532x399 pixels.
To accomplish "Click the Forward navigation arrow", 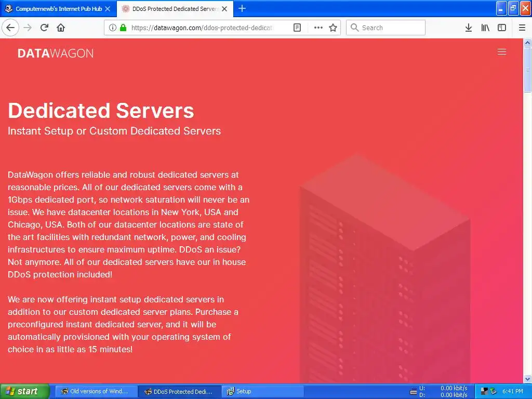I will click(28, 28).
